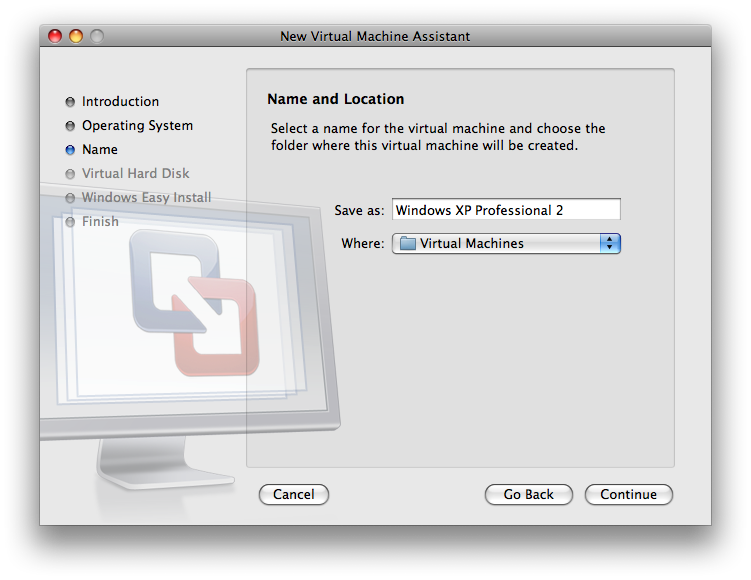Click the Go Back button

(x=528, y=494)
